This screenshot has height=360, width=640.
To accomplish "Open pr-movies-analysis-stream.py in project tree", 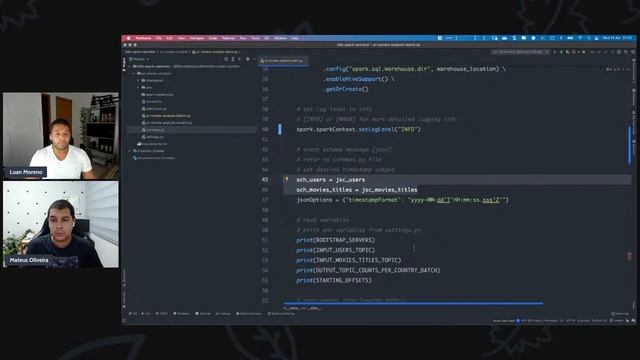I will [x=167, y=122].
